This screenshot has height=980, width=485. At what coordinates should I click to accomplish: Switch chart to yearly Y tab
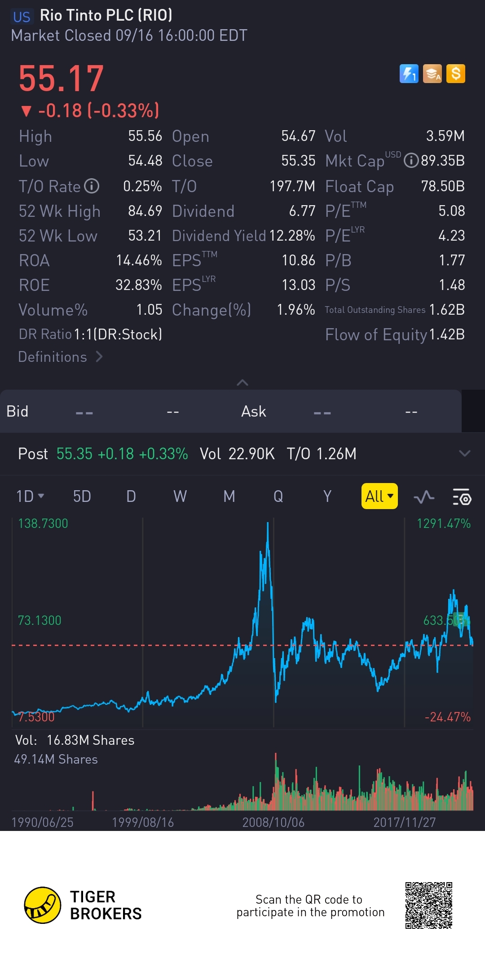point(327,496)
